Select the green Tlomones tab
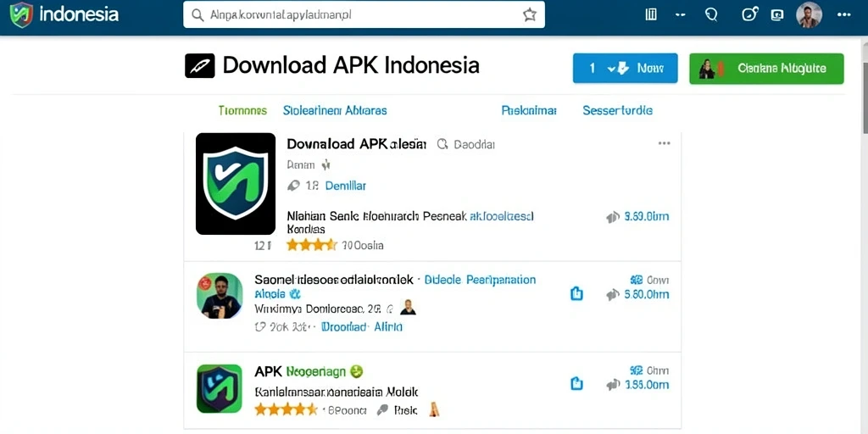868x434 pixels. (x=242, y=110)
